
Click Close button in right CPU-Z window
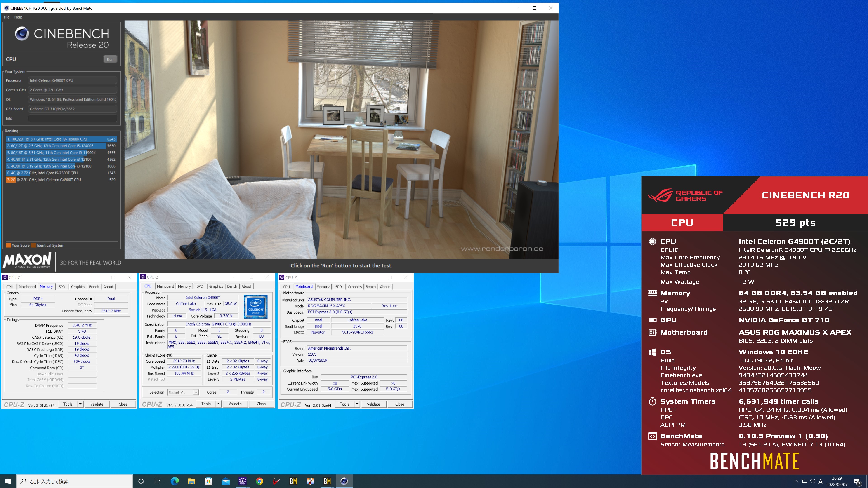(x=400, y=404)
